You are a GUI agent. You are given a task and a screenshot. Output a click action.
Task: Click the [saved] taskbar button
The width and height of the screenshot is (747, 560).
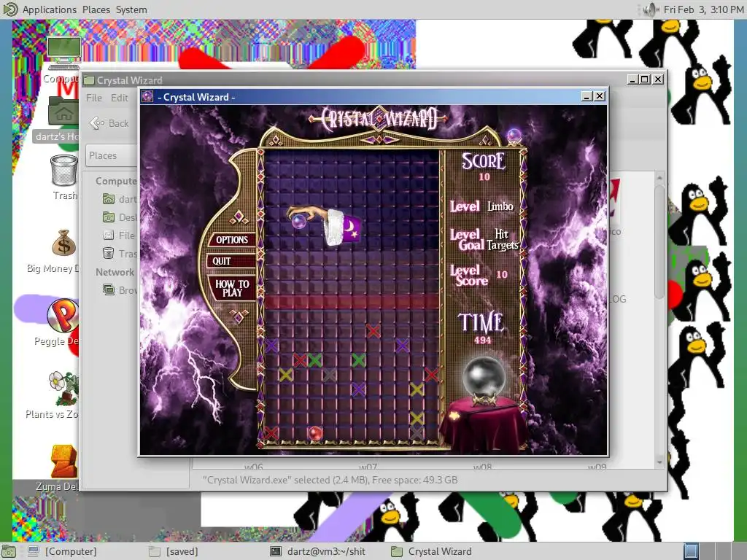174,551
